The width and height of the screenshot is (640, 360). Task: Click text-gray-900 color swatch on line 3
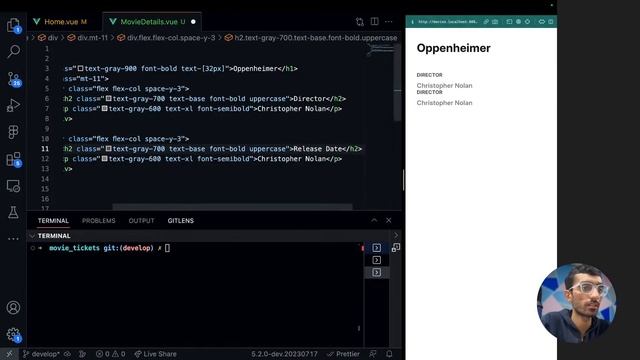80,69
